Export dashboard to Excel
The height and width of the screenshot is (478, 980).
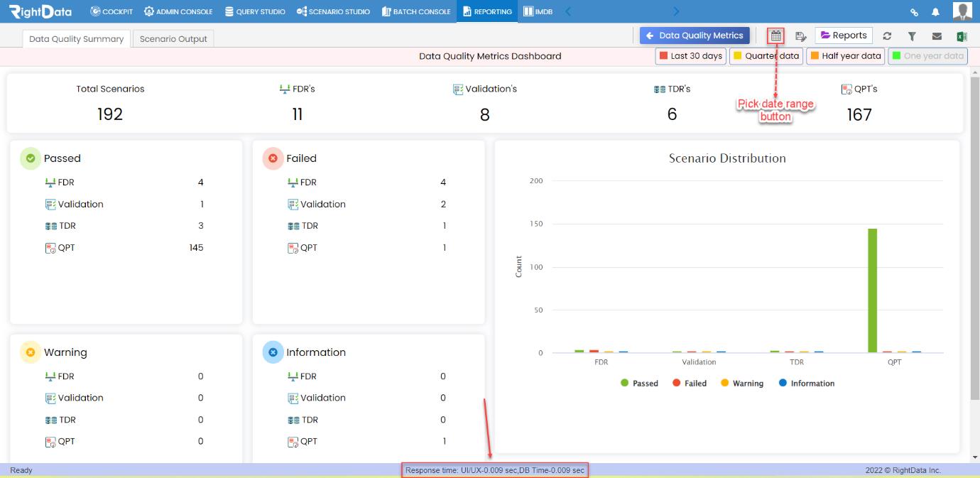click(x=962, y=36)
